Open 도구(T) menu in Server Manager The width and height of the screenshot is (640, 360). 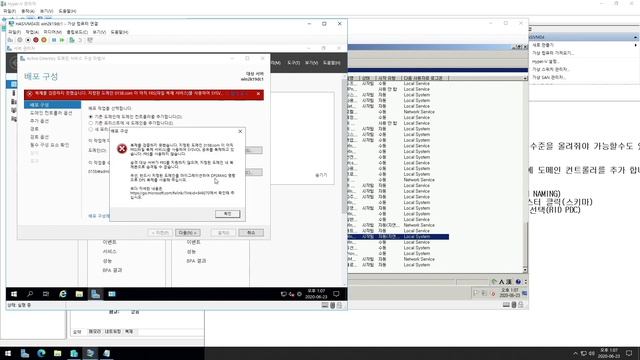(293, 63)
